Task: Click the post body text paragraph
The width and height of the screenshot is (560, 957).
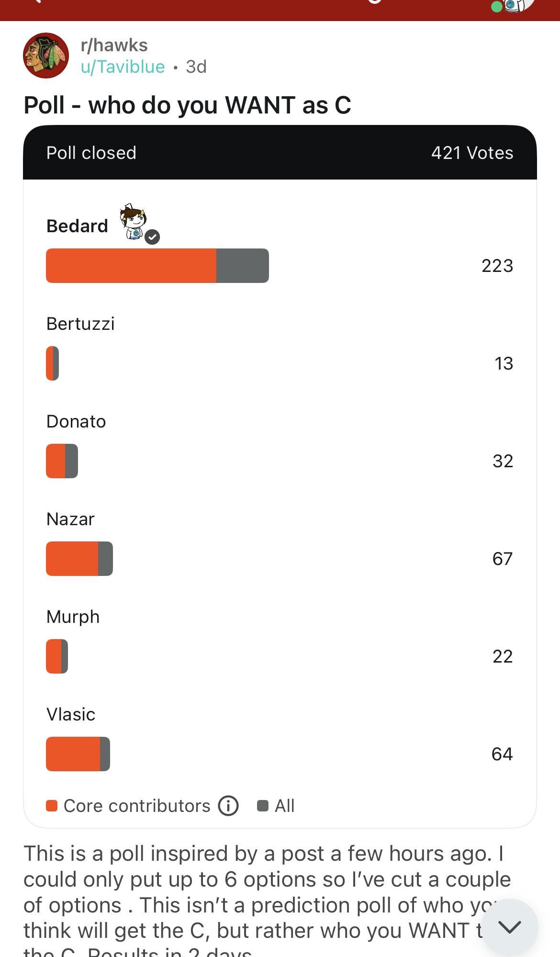Action: click(x=258, y=892)
